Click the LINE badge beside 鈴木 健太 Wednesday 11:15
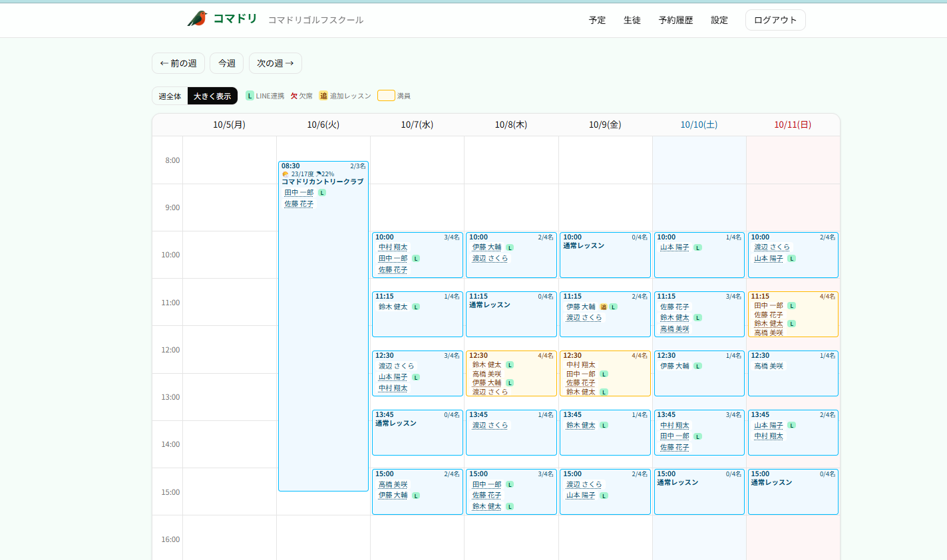Viewport: 947px width, 560px height. tap(416, 307)
